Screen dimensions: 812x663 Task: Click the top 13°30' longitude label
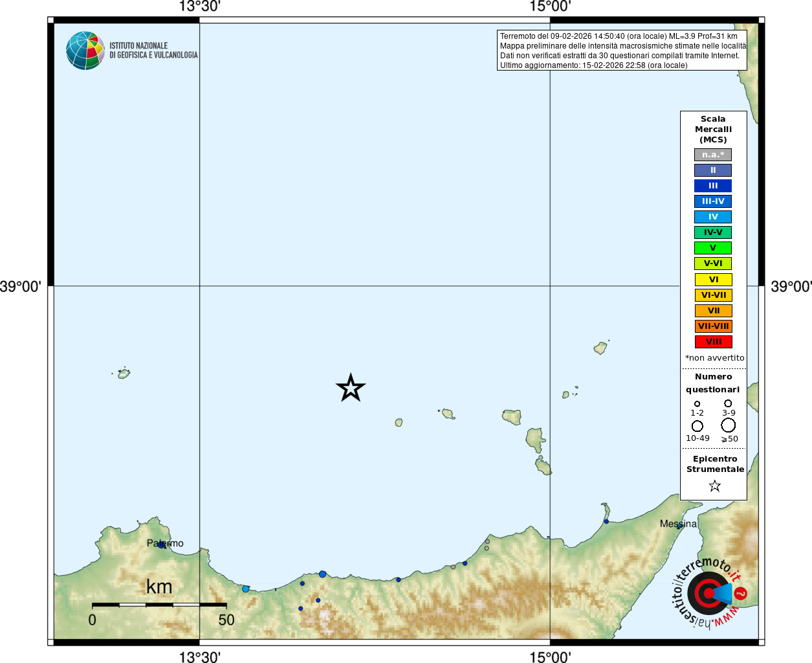(199, 6)
